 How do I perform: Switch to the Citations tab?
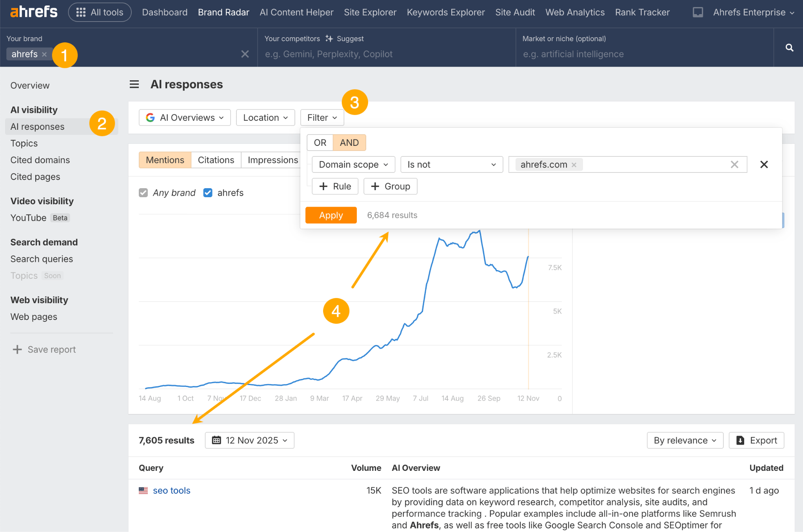point(216,160)
